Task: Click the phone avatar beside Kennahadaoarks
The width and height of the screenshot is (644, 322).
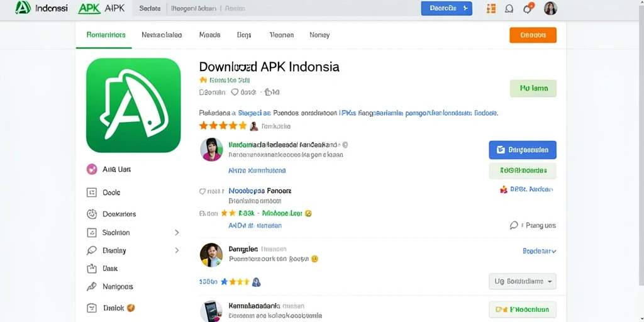Action: click(211, 311)
